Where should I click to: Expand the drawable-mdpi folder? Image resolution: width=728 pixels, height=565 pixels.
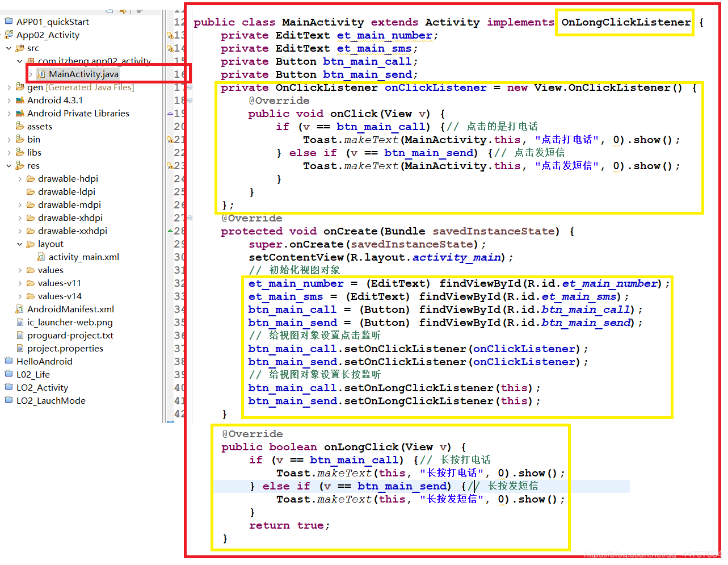[x=20, y=205]
